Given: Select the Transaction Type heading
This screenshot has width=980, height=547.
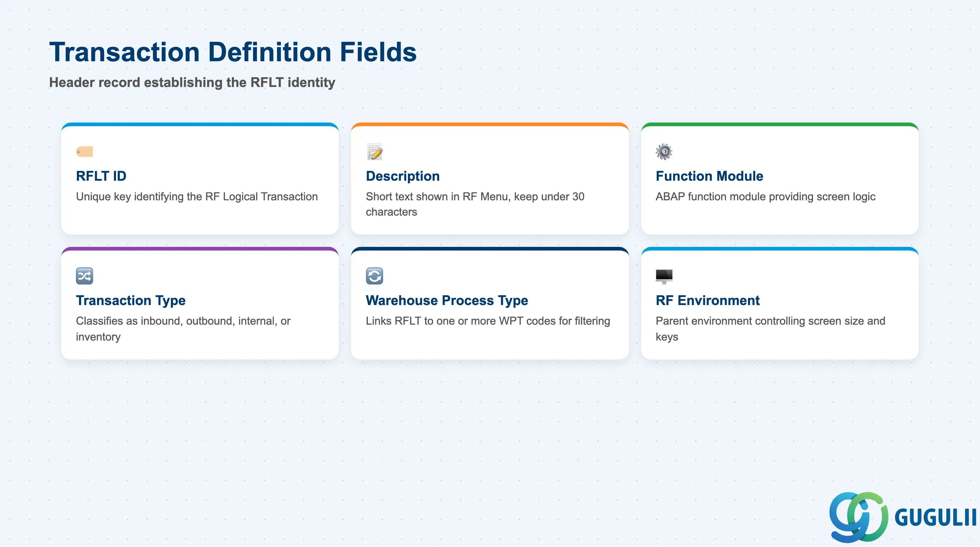Looking at the screenshot, I should pos(130,300).
